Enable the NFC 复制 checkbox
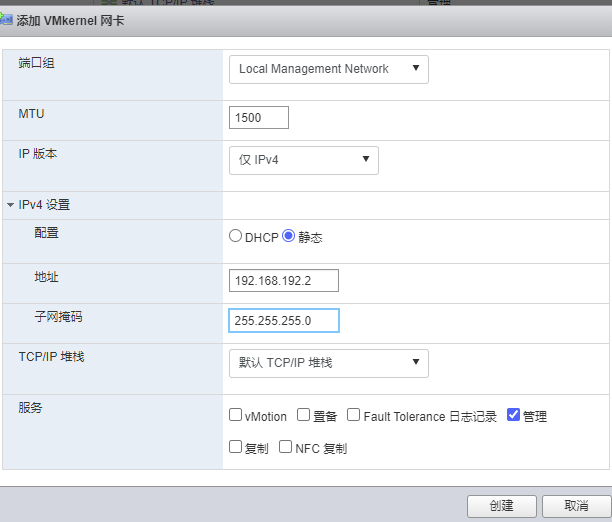Image resolution: width=612 pixels, height=522 pixels. (x=285, y=447)
